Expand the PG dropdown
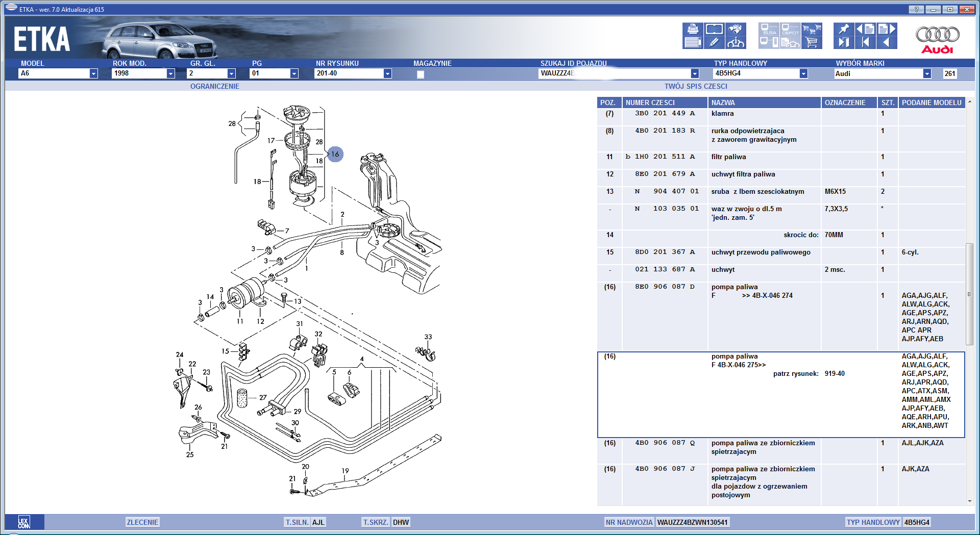Image resolution: width=980 pixels, height=535 pixels. pyautogui.click(x=294, y=73)
